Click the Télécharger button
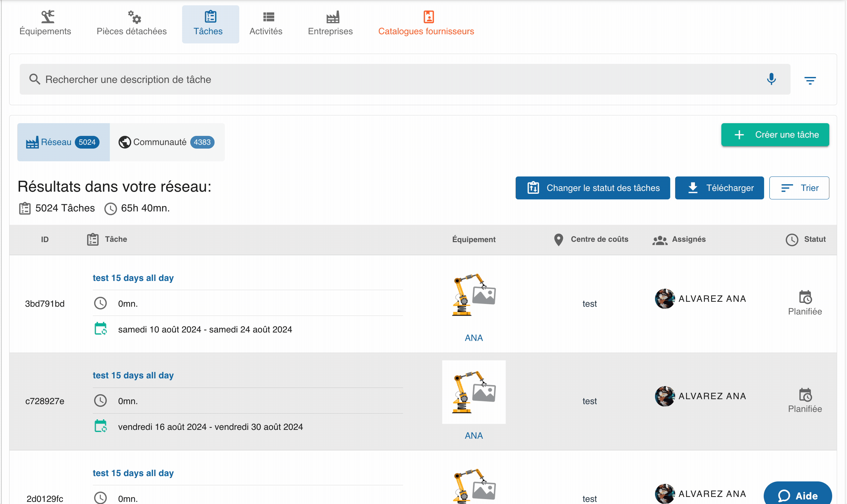The width and height of the screenshot is (847, 504). pos(719,188)
